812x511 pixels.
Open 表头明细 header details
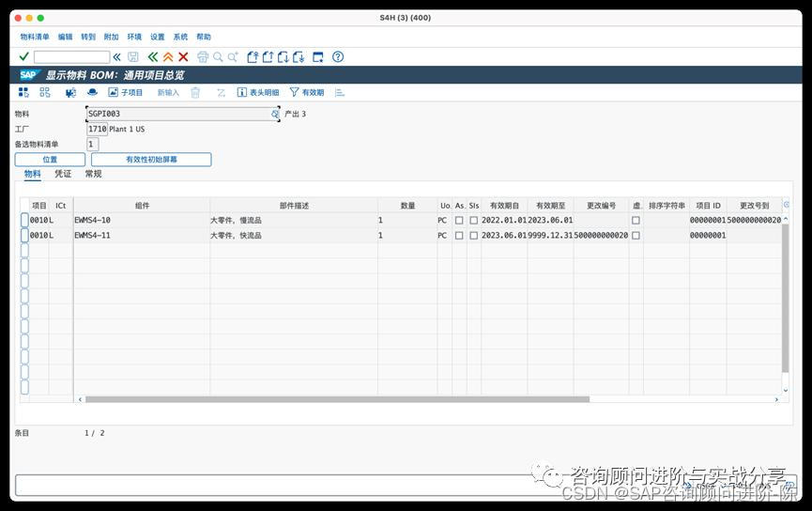(x=258, y=92)
